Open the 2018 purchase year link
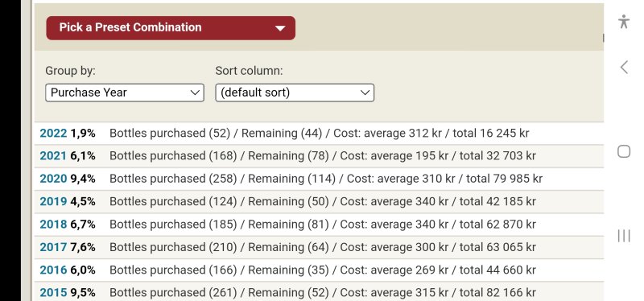 pyautogui.click(x=53, y=225)
